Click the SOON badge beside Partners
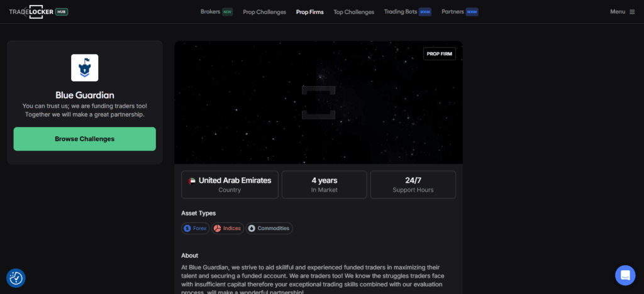The height and width of the screenshot is (294, 644). [472, 12]
